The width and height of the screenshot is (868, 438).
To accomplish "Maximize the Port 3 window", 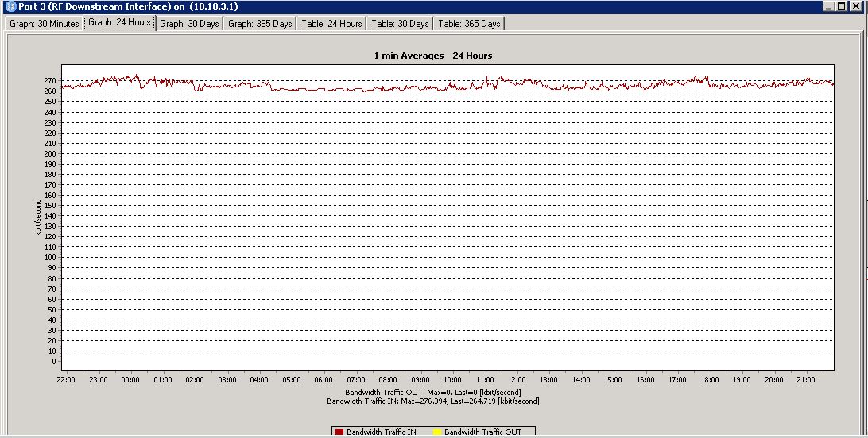I will (x=842, y=6).
